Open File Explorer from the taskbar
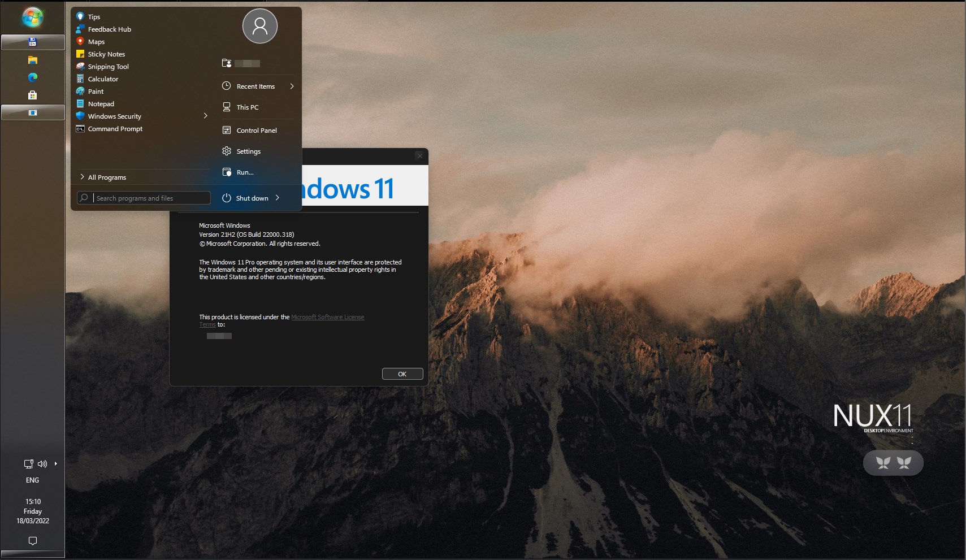 point(33,60)
